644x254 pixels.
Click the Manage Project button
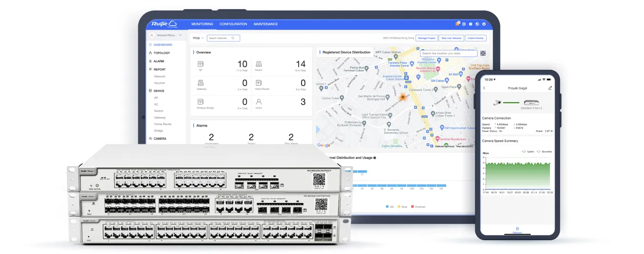426,38
